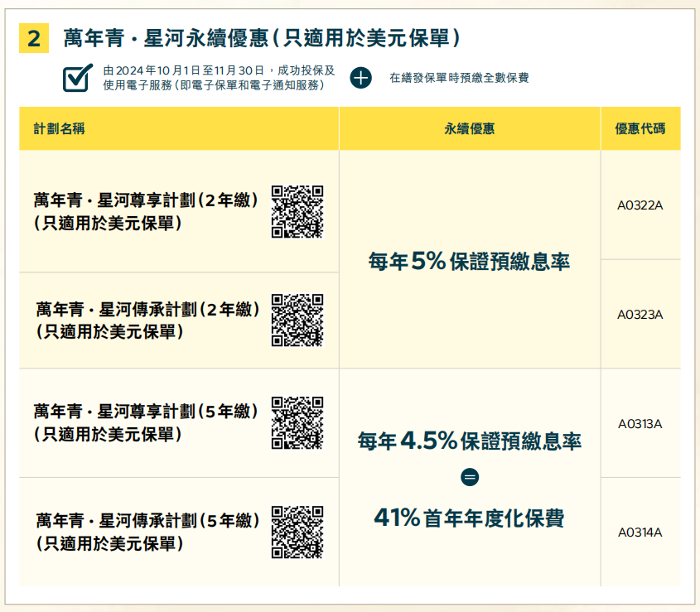Click plan name 萬年青・星河尊享計劃(5年繳)
Viewport: 700px width, 612px height.
pyautogui.click(x=146, y=411)
